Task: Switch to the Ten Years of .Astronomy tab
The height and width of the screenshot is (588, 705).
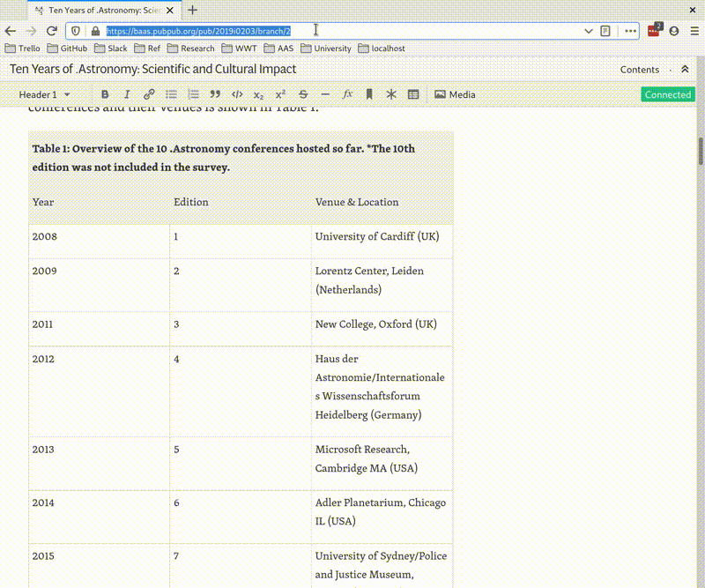Action: 99,11
